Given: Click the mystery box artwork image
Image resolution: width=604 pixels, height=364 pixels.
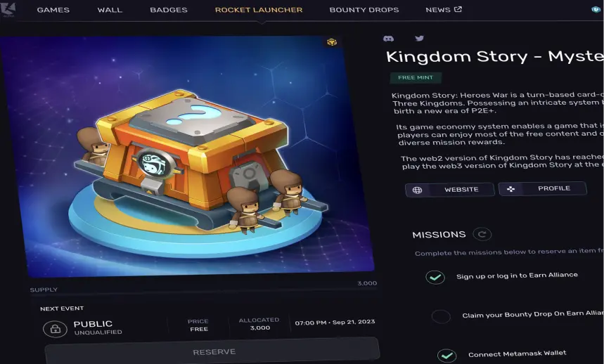Looking at the screenshot, I should point(187,156).
